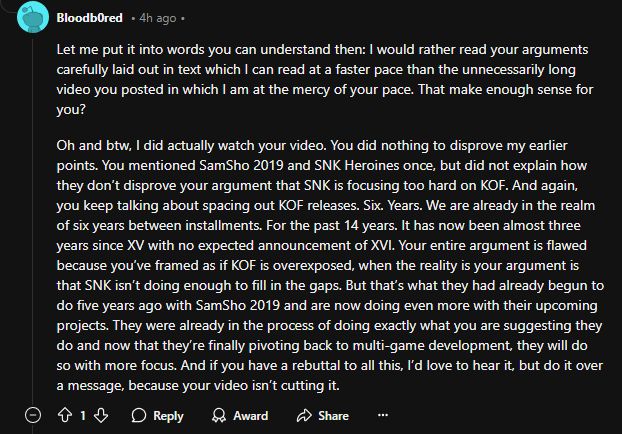
Task: Open the three-dot more options menu
Action: (x=382, y=415)
